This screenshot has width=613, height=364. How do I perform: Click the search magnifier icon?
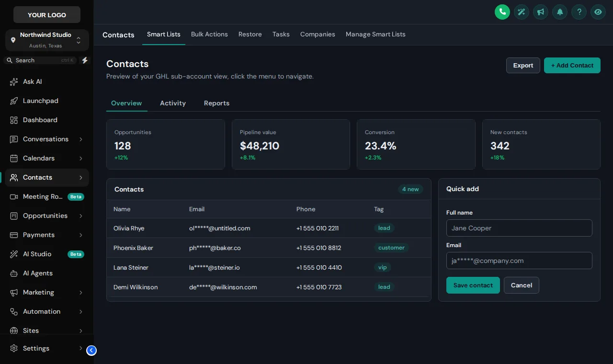click(x=10, y=60)
